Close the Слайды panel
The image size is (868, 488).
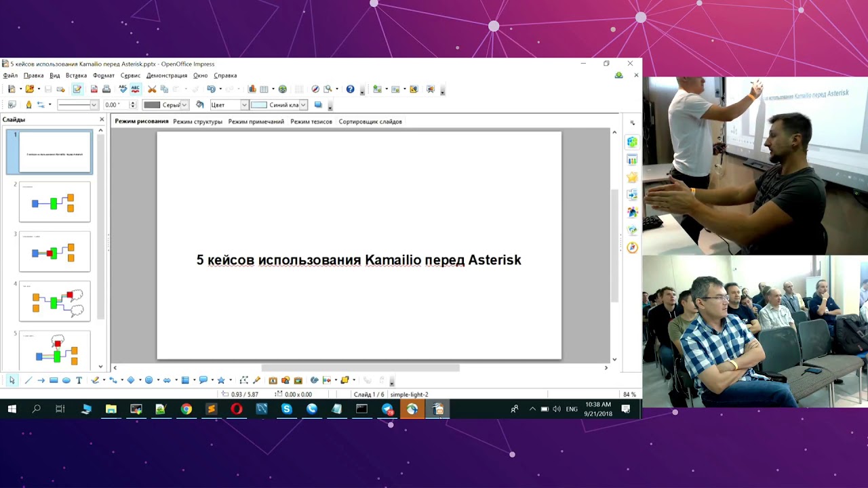102,119
